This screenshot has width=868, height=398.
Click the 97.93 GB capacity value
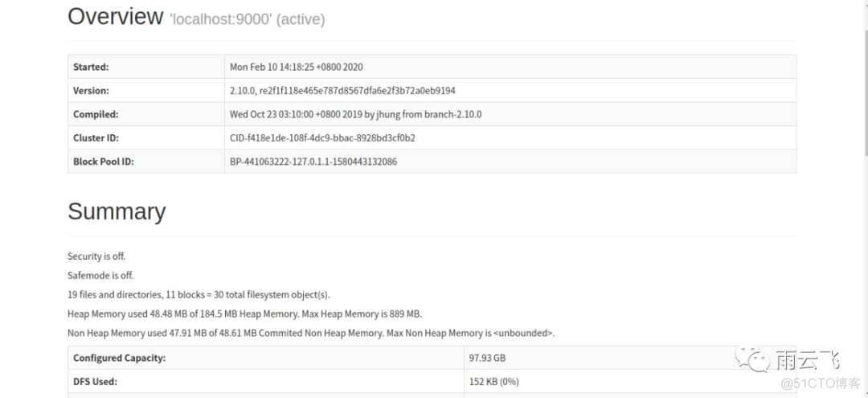[x=487, y=358]
